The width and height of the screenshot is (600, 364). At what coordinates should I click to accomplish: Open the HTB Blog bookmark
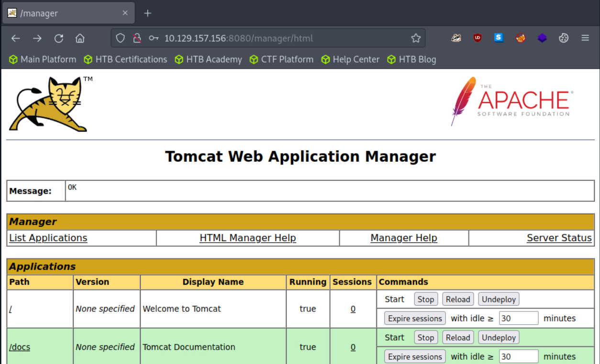(411, 59)
